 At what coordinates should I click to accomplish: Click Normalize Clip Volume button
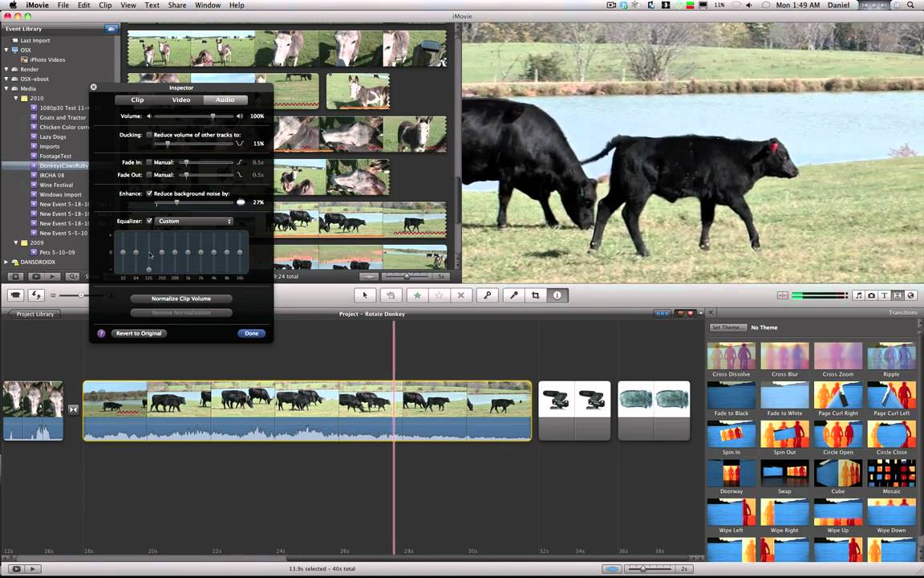pos(181,299)
